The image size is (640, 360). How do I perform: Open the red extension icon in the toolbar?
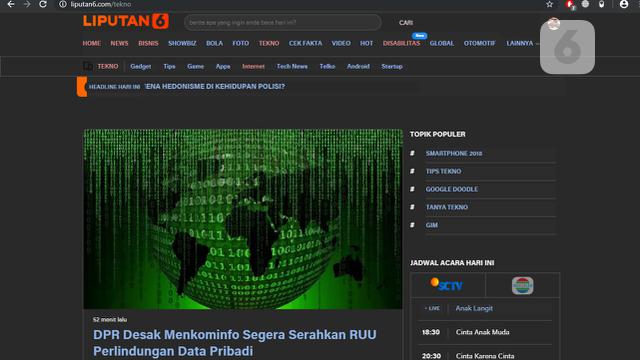pyautogui.click(x=569, y=4)
